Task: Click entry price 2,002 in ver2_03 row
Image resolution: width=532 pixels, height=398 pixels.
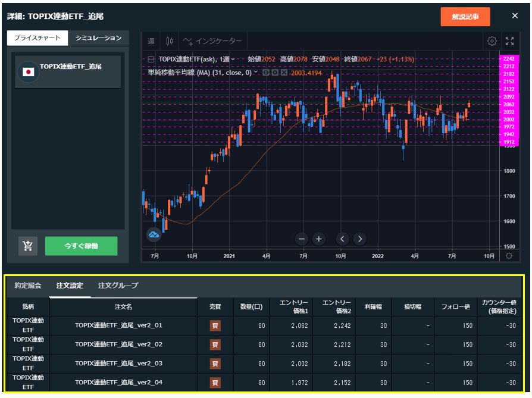Action: 299,363
